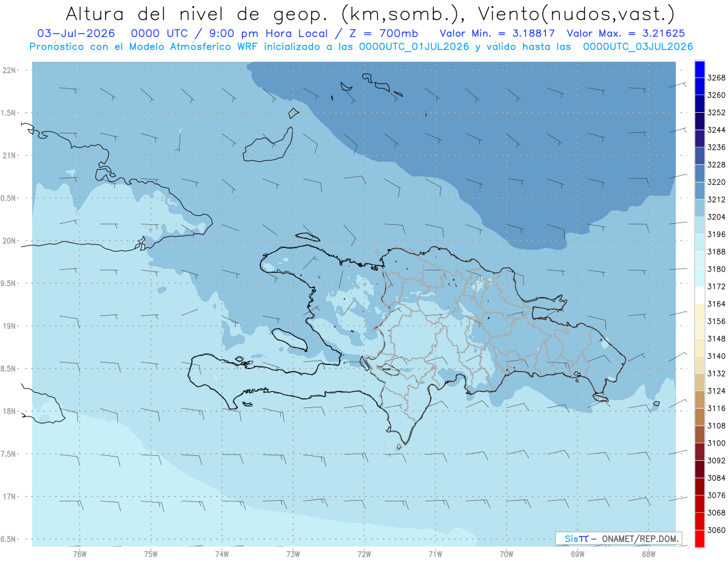Click the color bar label "3076"
This screenshot has height=562, width=728.
(716, 495)
